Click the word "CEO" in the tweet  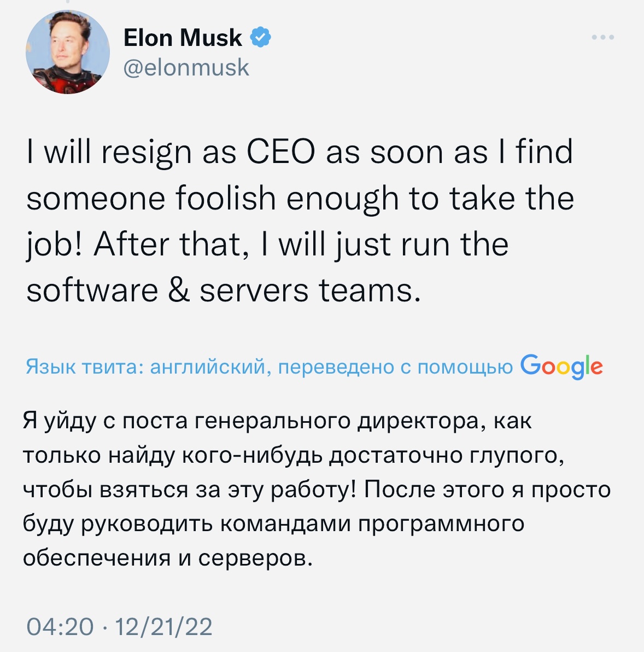(x=281, y=152)
